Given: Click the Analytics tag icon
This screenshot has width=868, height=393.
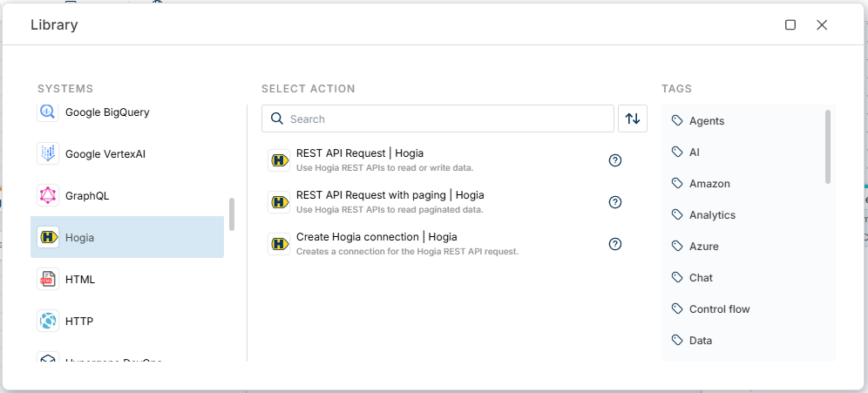Looking at the screenshot, I should [x=676, y=214].
